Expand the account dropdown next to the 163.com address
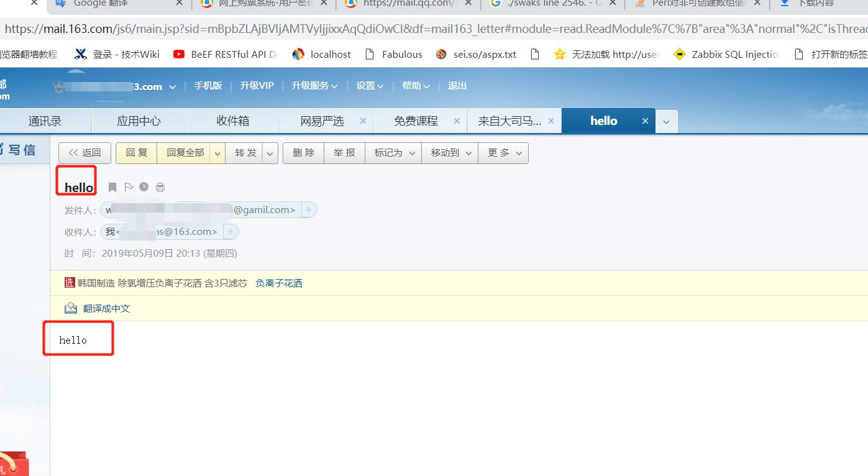The image size is (868, 476). coord(172,86)
